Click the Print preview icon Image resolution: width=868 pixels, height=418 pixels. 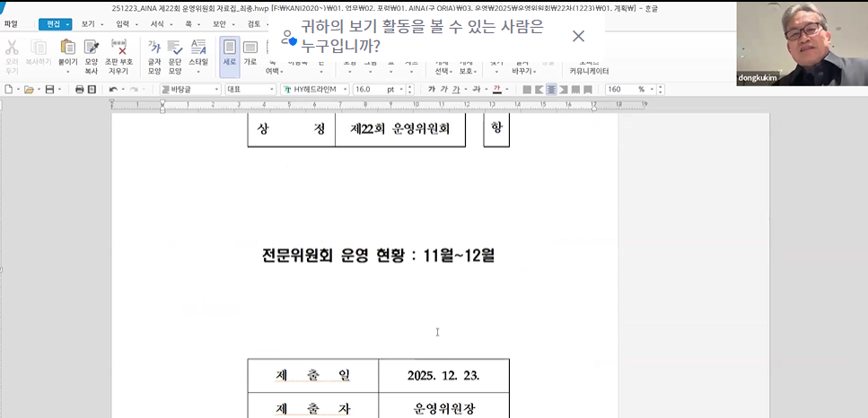pyautogui.click(x=92, y=89)
